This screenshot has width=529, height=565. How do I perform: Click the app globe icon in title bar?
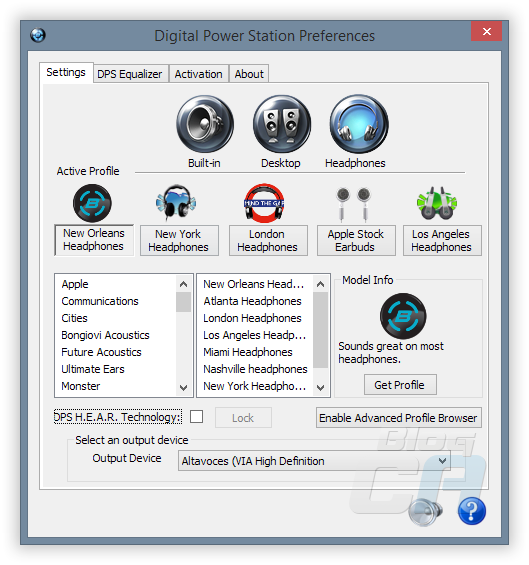click(38, 35)
